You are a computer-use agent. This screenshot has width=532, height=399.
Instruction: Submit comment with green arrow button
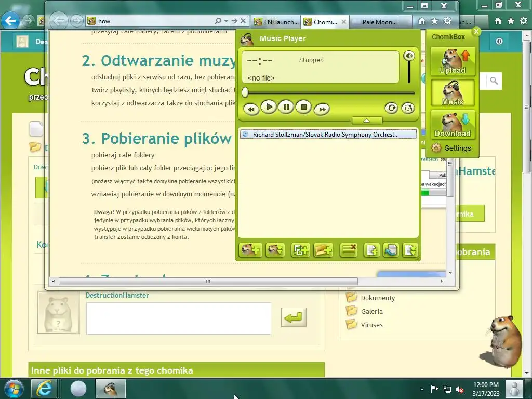[294, 317]
